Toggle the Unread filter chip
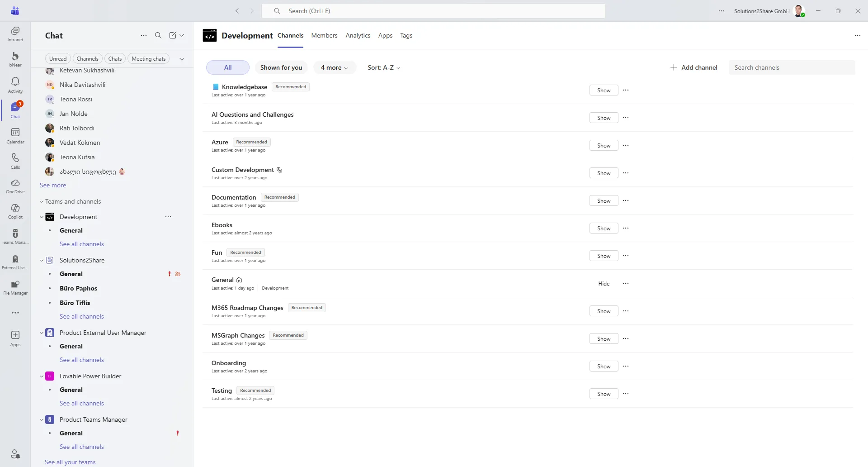This screenshot has height=467, width=868. tap(58, 58)
